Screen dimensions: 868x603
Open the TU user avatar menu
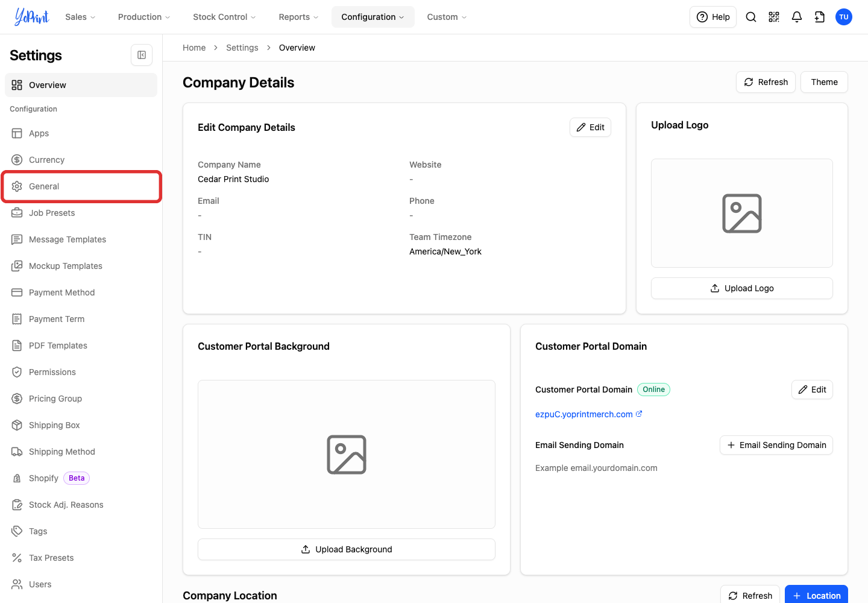(844, 17)
